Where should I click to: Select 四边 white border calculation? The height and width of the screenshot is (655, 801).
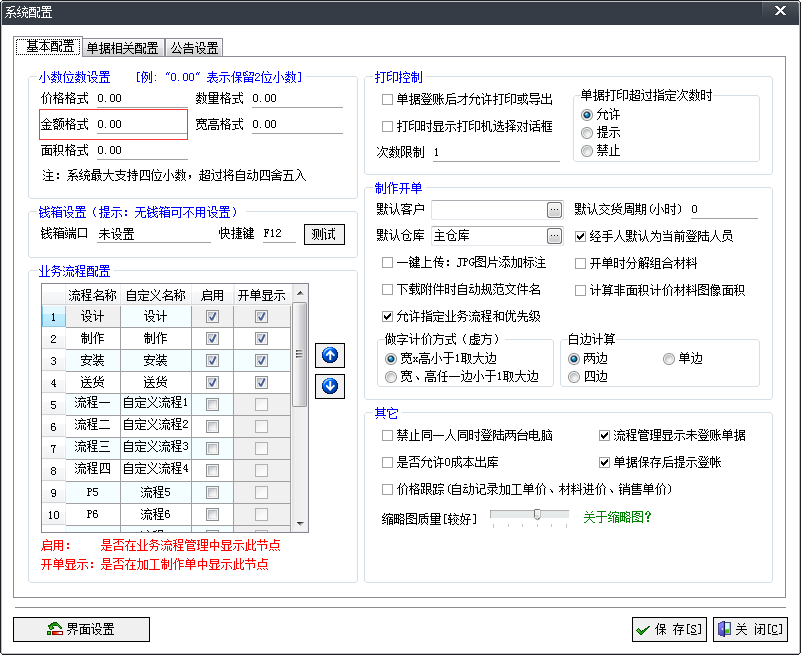click(x=574, y=377)
